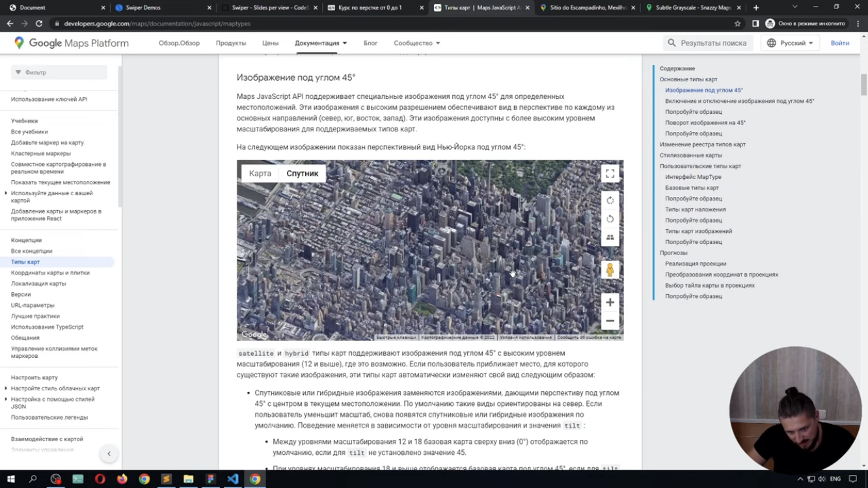Rotate the map counterclockwise with lower rotate icon
Viewport: 868px width, 488px height.
pyautogui.click(x=610, y=219)
